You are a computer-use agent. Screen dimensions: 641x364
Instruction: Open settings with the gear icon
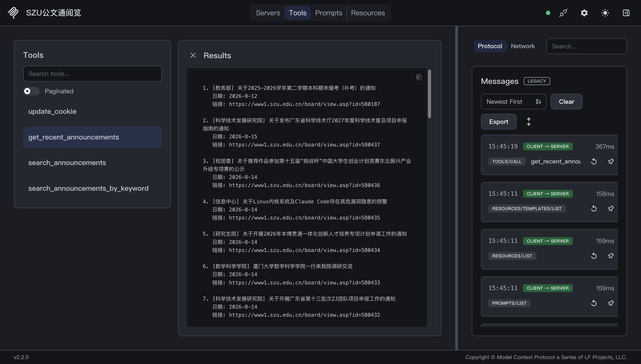(x=584, y=13)
